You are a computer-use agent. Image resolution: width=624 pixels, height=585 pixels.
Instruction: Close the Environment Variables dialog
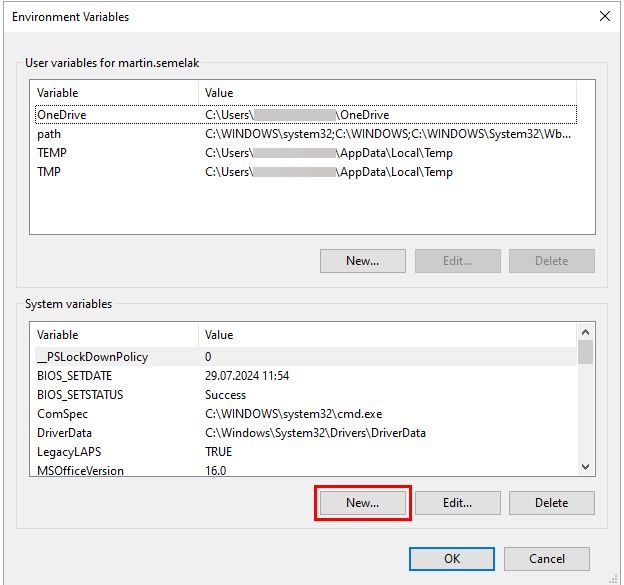pos(604,16)
